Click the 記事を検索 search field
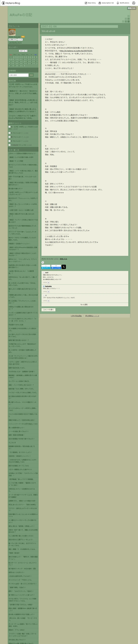138x644 pixels. (18, 75)
